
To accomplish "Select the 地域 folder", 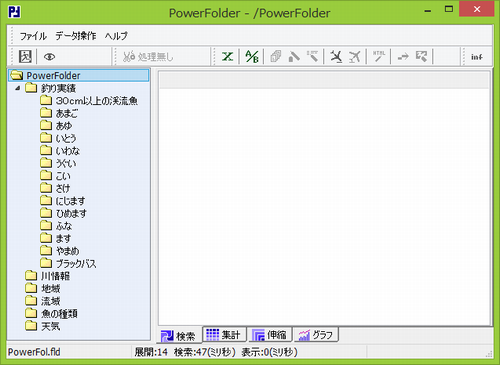I will point(51,288).
